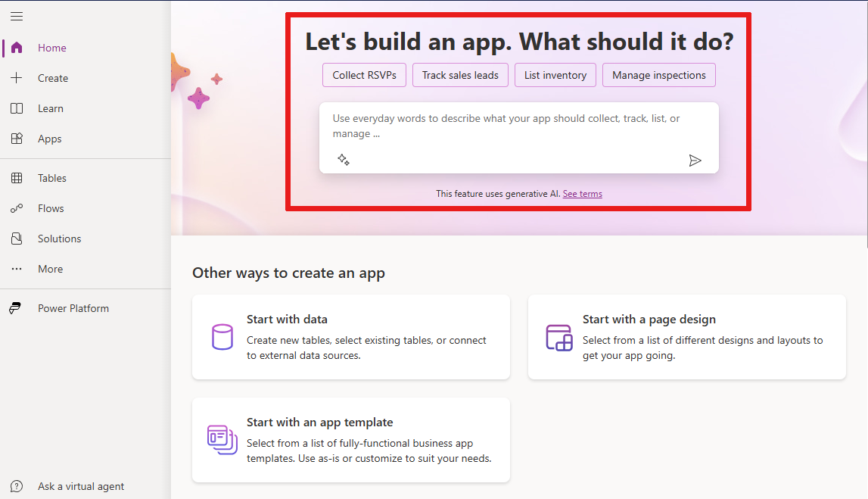The width and height of the screenshot is (868, 499).
Task: Click the sparkle icon in prompt box
Action: tap(344, 160)
